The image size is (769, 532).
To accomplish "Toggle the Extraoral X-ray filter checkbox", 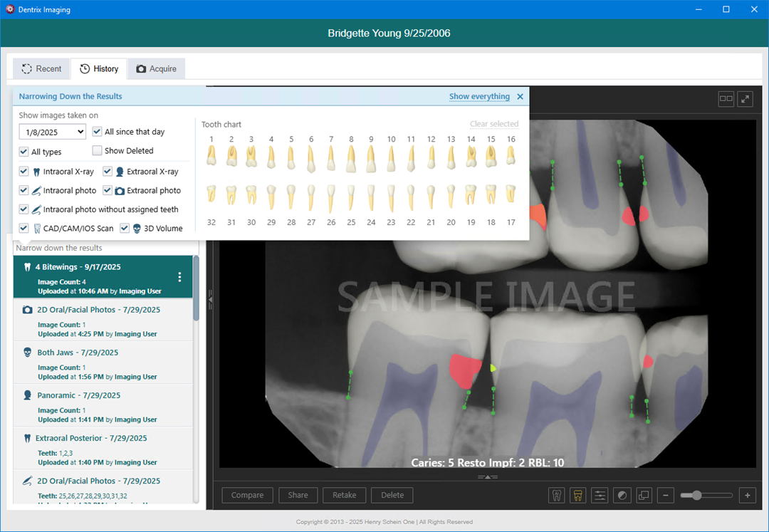I will (x=108, y=172).
